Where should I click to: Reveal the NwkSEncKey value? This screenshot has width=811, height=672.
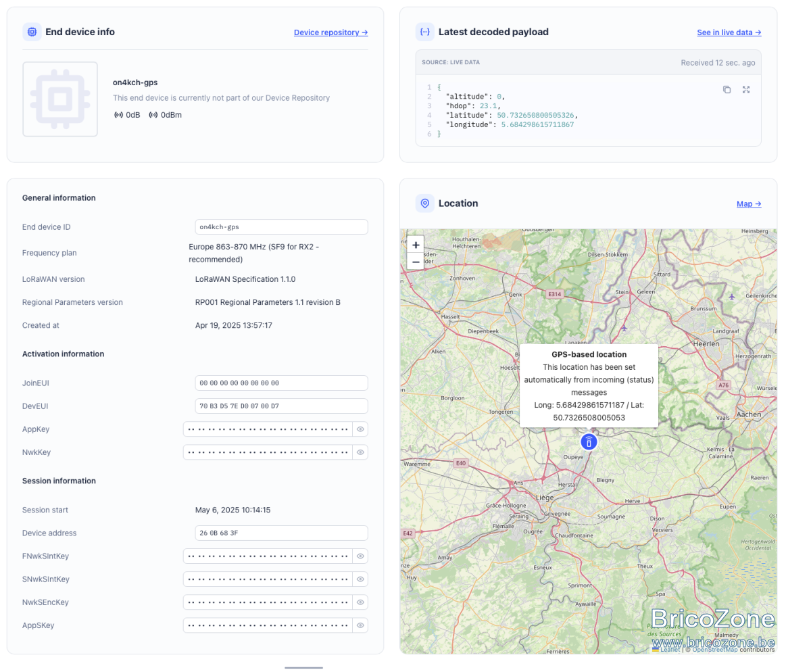tap(361, 602)
